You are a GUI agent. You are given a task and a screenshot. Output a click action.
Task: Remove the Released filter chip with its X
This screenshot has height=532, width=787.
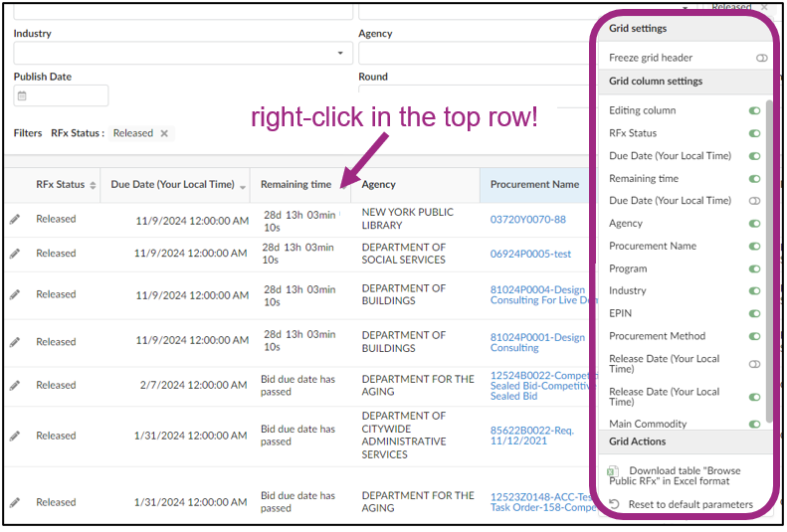coord(164,133)
